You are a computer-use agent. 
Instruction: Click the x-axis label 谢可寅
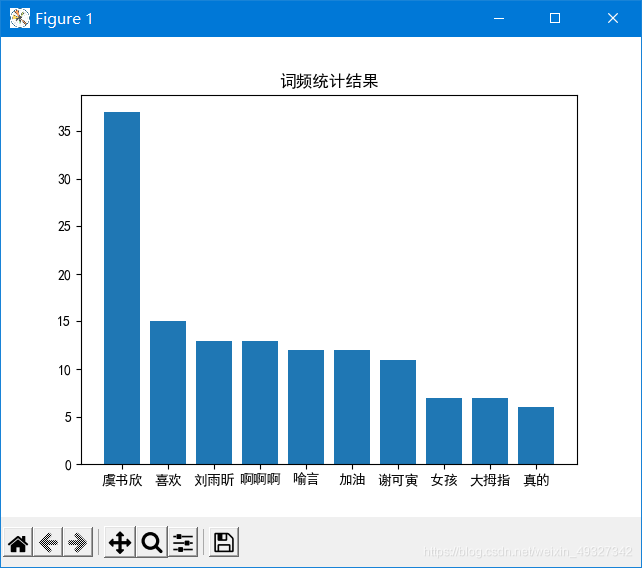click(x=398, y=480)
